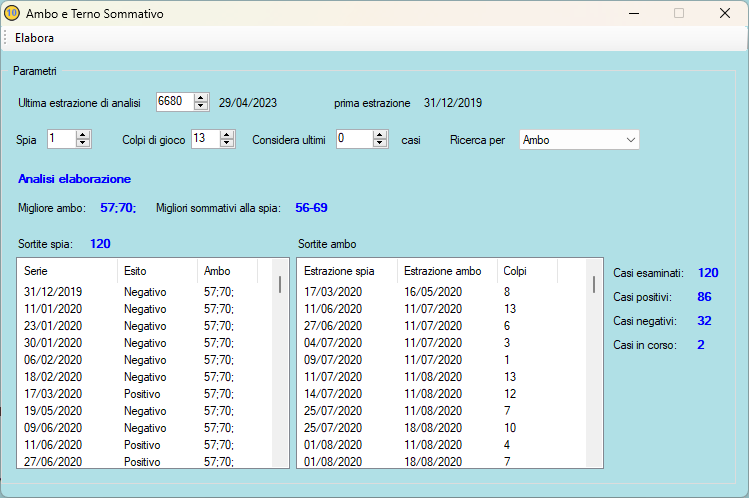Click the Casi in corso value 2
Screen dimensions: 749x498
(701, 345)
